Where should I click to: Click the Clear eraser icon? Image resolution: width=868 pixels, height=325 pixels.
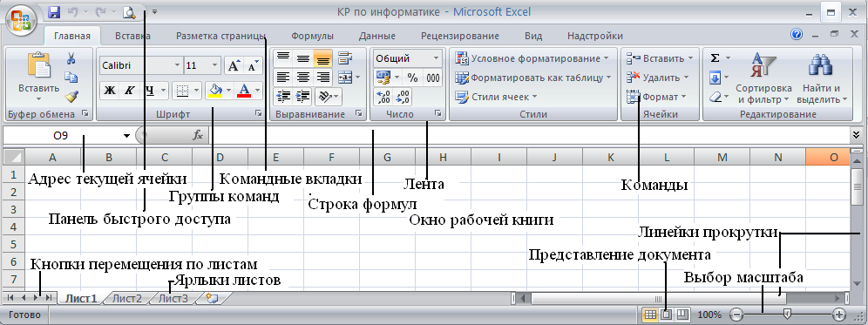[715, 97]
